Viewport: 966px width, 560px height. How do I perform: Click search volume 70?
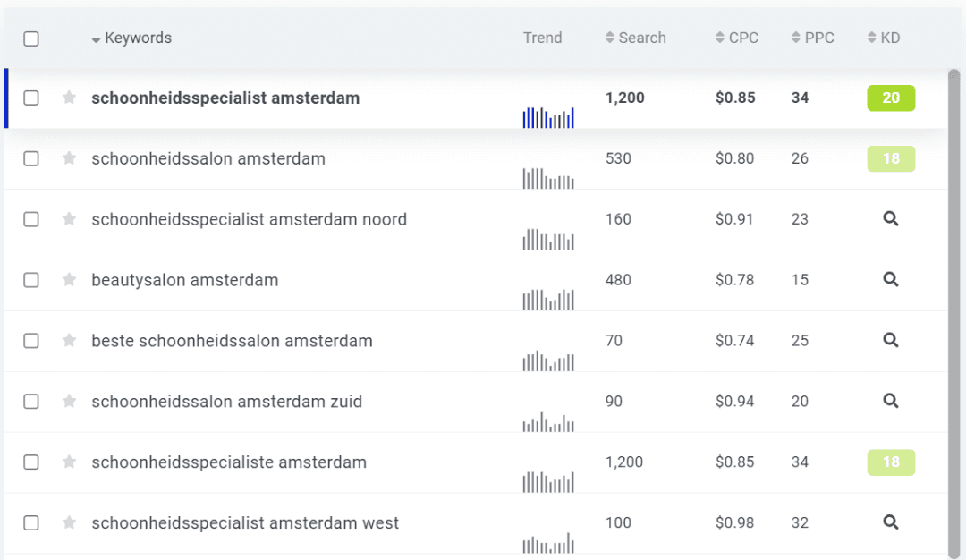click(614, 341)
